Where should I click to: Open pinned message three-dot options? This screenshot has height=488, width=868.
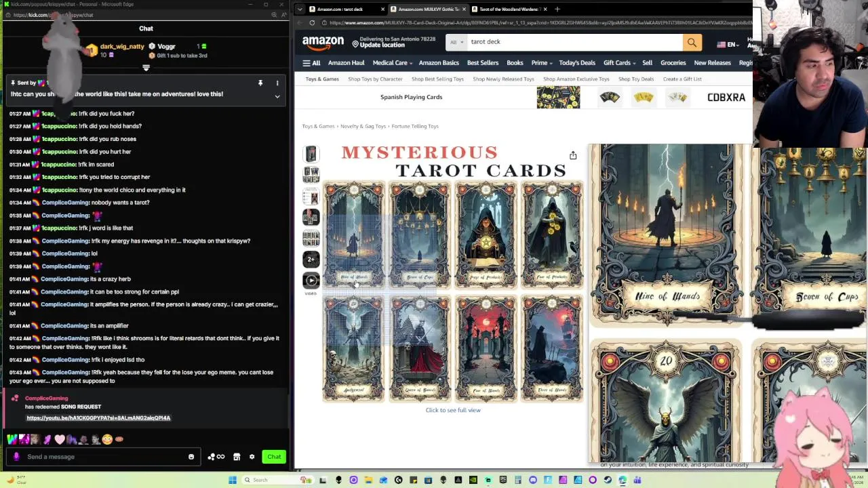tap(277, 83)
